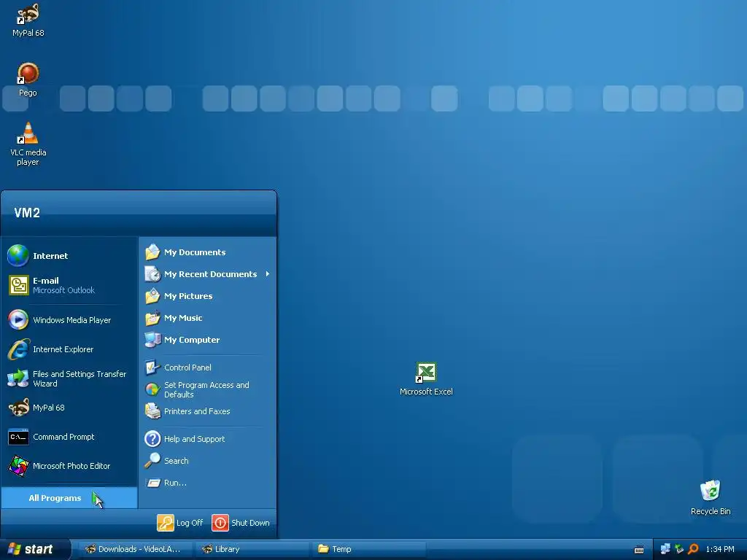
Task: Click the safely remove hardware tray icon
Action: (679, 549)
